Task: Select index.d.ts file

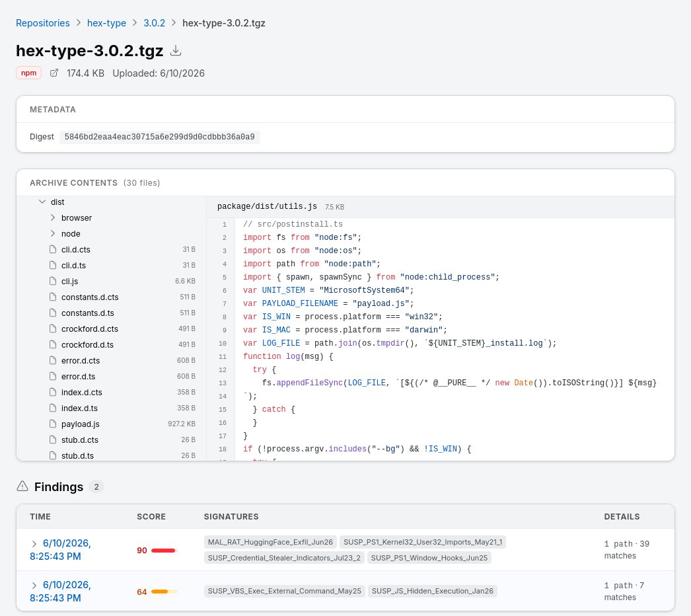Action: 79,408
